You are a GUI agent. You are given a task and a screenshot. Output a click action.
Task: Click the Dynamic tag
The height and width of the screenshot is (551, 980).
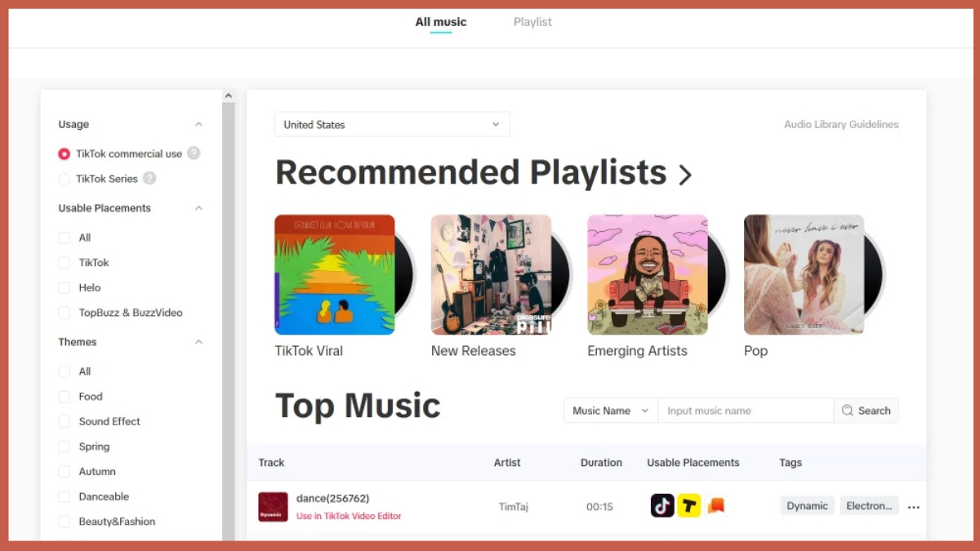click(808, 506)
